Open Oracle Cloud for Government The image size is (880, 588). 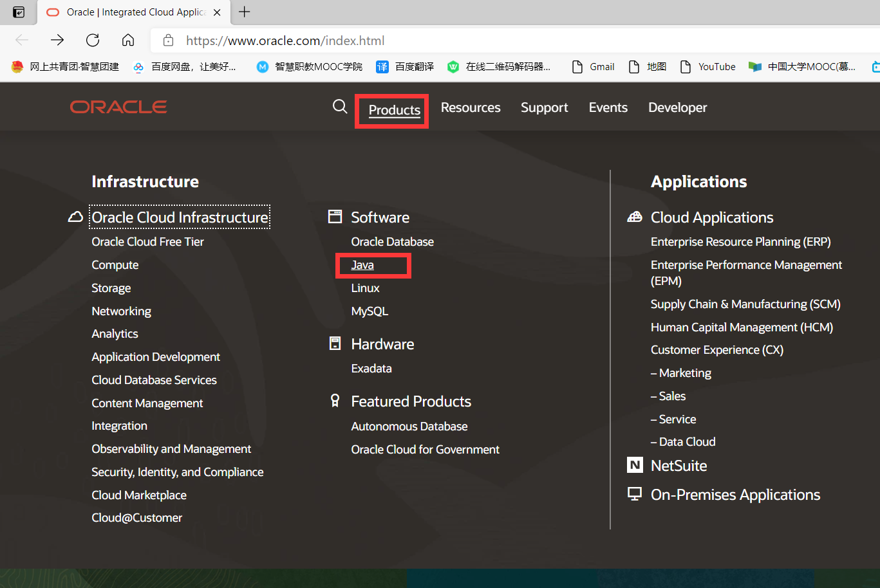pos(425,450)
